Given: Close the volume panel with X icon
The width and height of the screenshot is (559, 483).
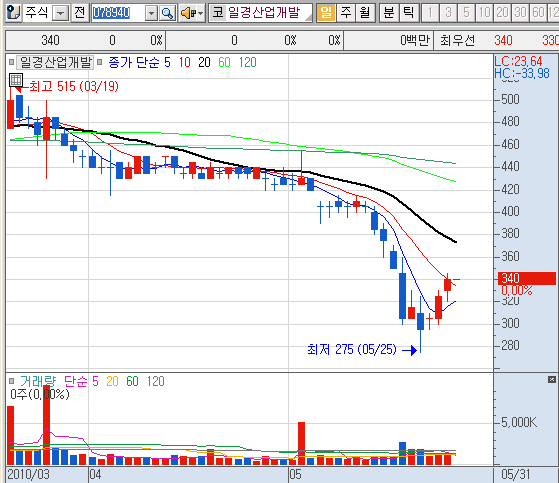Looking at the screenshot, I should point(552,380).
